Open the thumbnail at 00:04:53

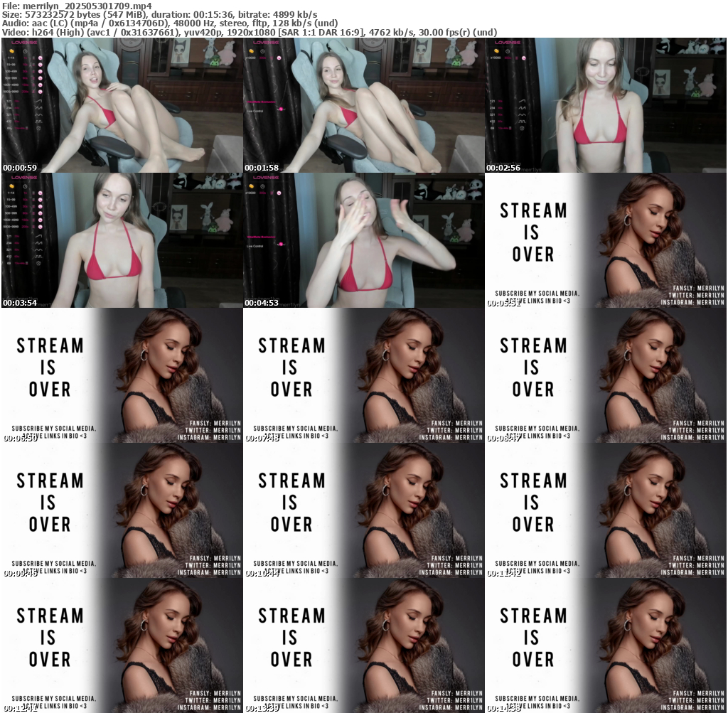(x=363, y=240)
